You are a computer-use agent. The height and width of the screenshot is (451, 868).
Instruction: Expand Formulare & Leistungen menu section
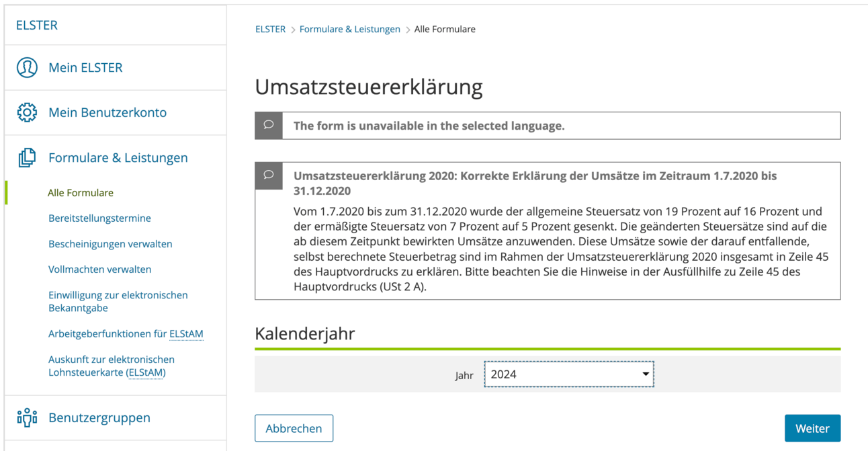[118, 158]
